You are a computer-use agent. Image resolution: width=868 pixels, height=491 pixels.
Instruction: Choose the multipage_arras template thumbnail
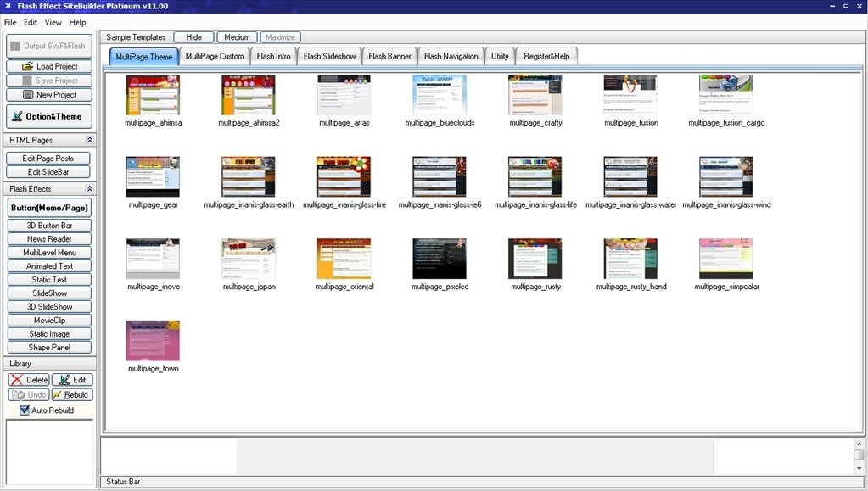pos(344,95)
